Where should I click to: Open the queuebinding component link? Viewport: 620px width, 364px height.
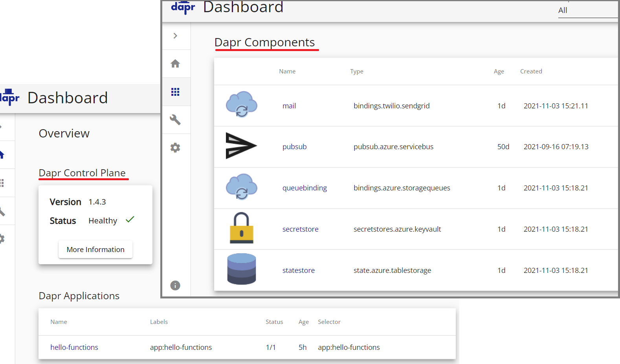[304, 188]
